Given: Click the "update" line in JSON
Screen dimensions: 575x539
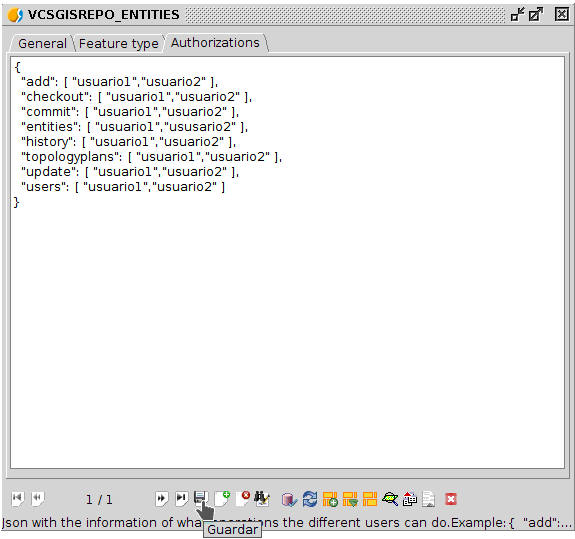Looking at the screenshot, I should (x=130, y=172).
